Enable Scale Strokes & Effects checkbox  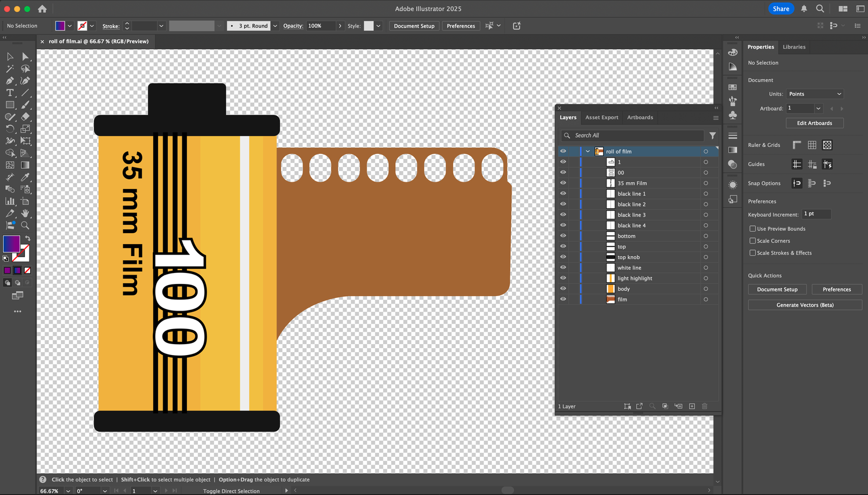753,253
